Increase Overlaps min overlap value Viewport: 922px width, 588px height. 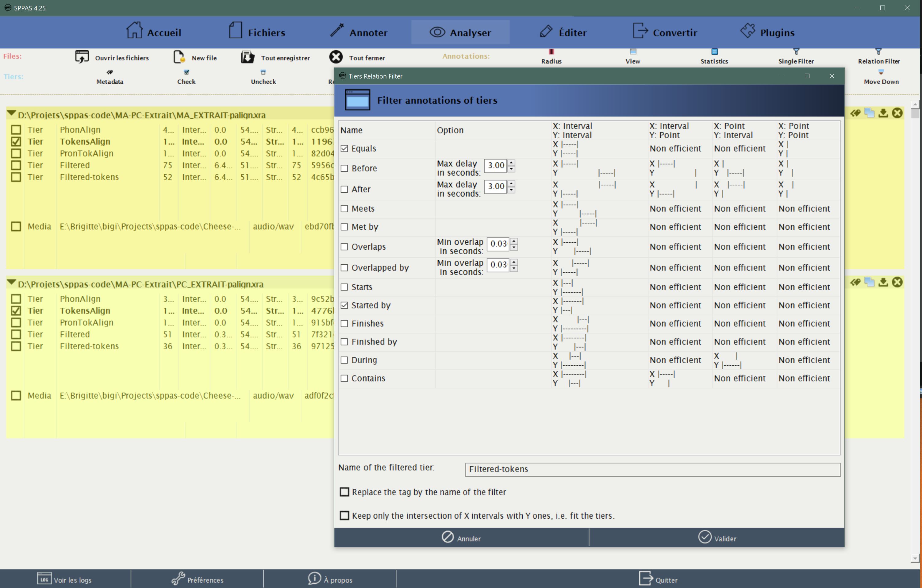514,241
